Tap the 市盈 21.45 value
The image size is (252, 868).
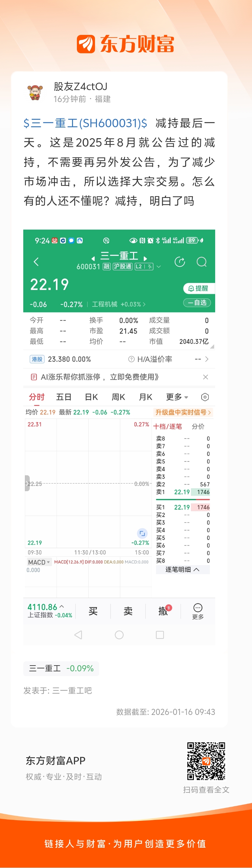(x=128, y=331)
